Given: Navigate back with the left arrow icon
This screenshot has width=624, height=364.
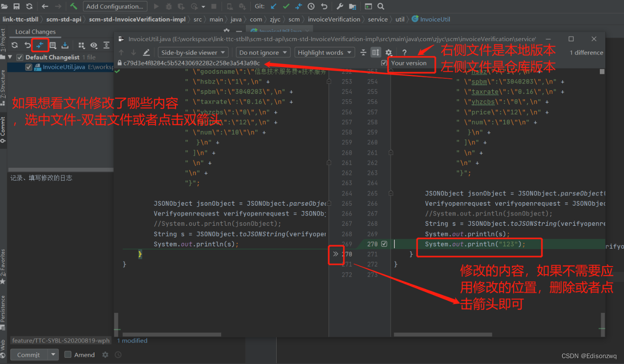Looking at the screenshot, I should [x=45, y=6].
